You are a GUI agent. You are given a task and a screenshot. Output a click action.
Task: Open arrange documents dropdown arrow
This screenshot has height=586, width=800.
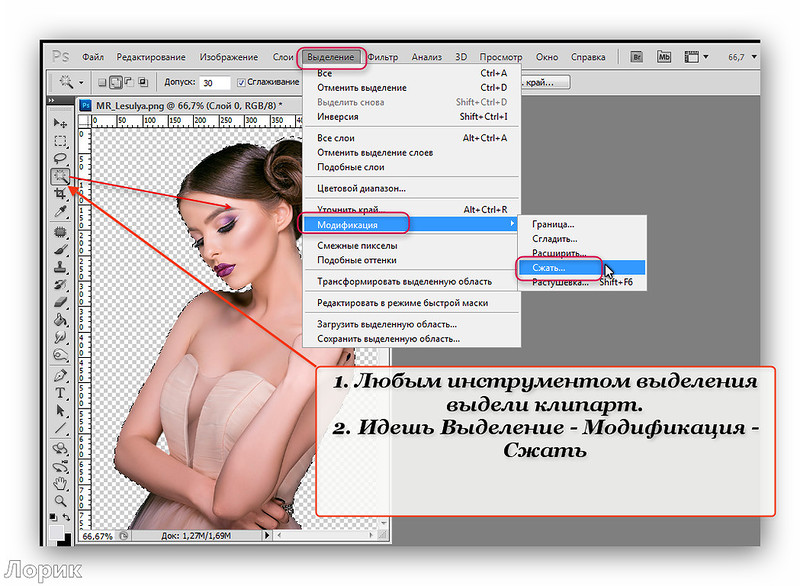(x=706, y=57)
